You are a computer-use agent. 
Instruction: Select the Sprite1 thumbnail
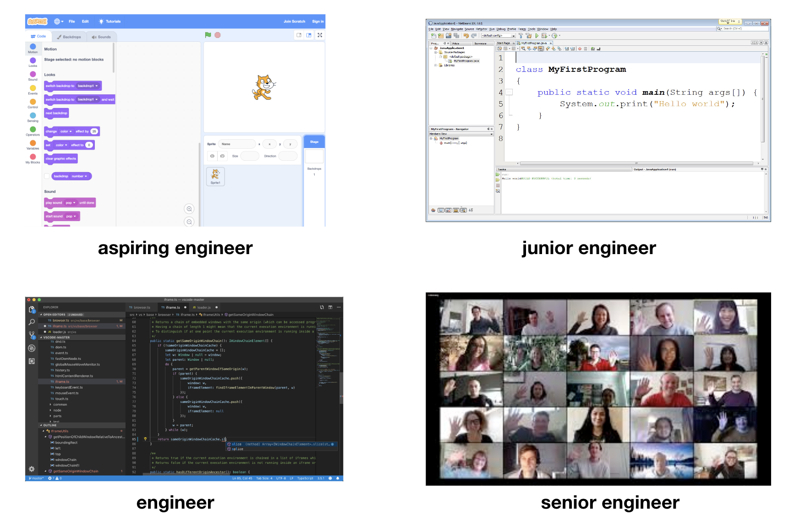pyautogui.click(x=215, y=176)
